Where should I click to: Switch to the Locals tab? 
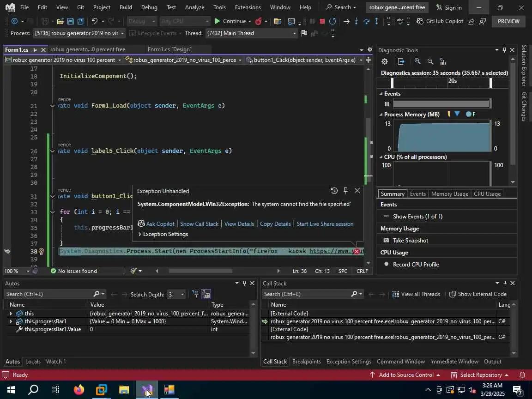(x=33, y=362)
